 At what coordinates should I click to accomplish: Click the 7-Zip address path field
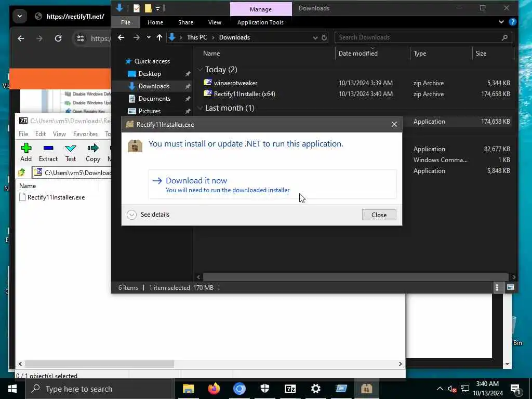coord(72,172)
